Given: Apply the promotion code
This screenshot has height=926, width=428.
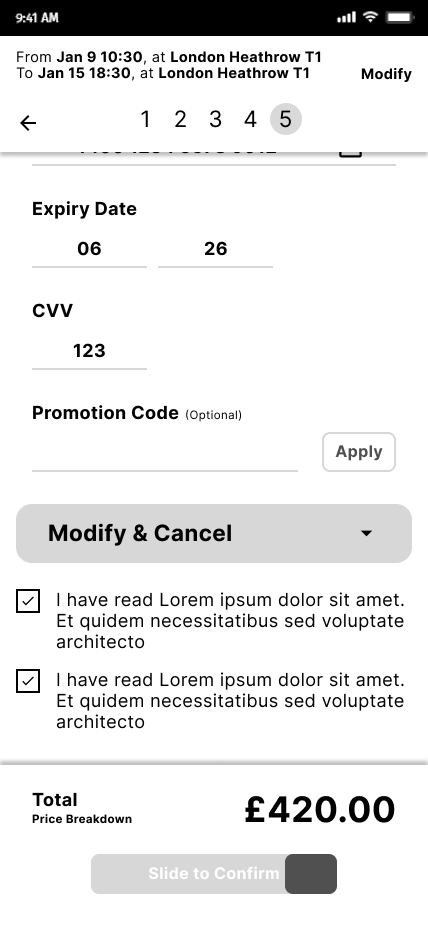Looking at the screenshot, I should click(359, 452).
